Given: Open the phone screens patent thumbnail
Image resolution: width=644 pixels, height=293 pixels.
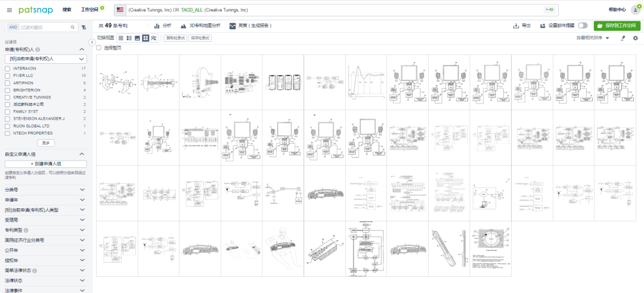Looking at the screenshot, I should (283, 82).
